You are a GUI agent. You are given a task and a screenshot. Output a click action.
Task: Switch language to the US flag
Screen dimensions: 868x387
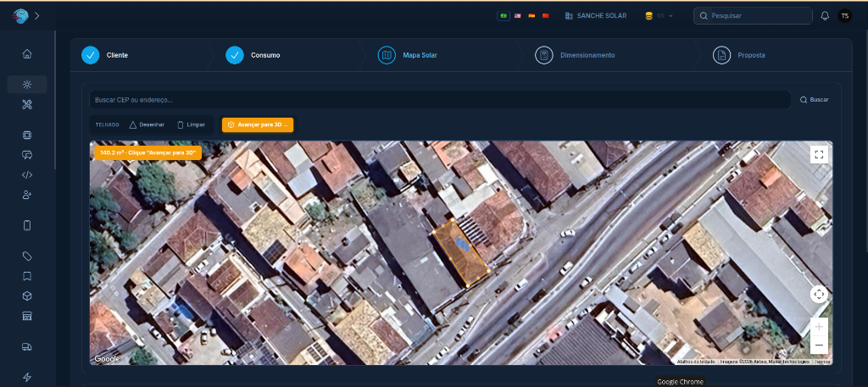[x=518, y=16]
